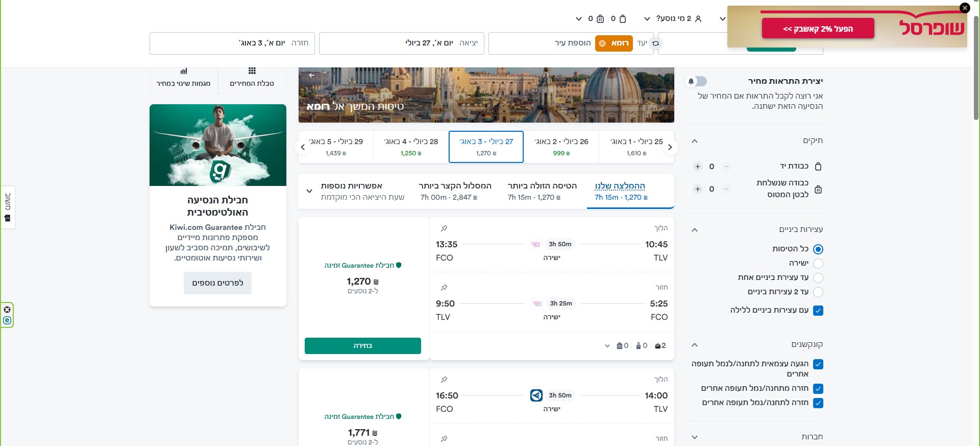Click the airline logo on the 14:00 flight
The width and height of the screenshot is (980, 446).
coord(536,395)
